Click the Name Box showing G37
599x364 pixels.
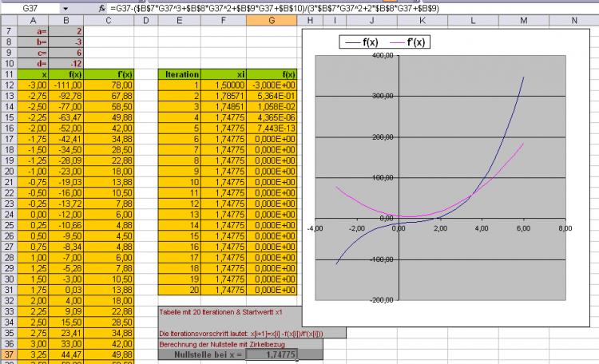(x=32, y=7)
